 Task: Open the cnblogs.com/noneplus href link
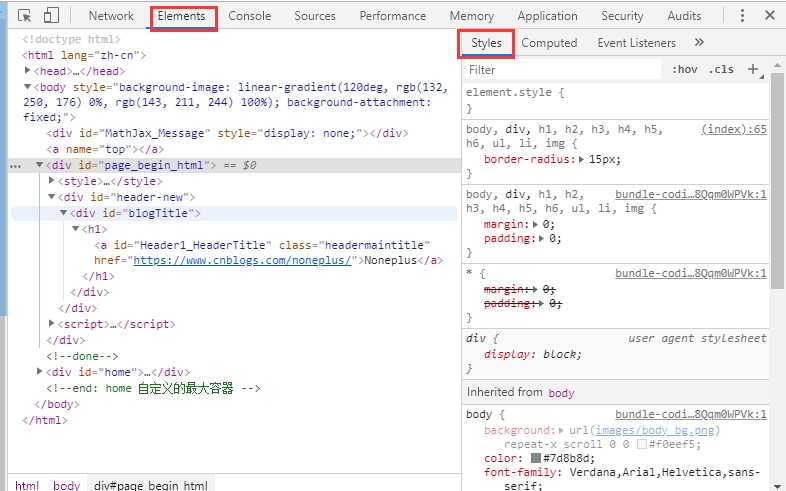(242, 261)
